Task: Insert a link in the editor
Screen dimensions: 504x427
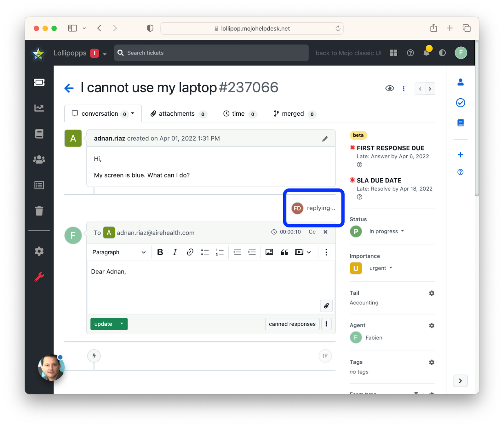Action: 190,252
